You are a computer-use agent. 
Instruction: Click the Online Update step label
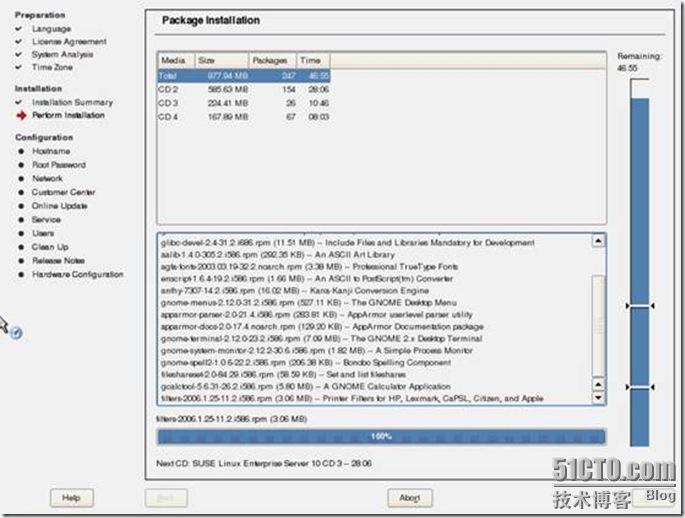click(x=59, y=206)
